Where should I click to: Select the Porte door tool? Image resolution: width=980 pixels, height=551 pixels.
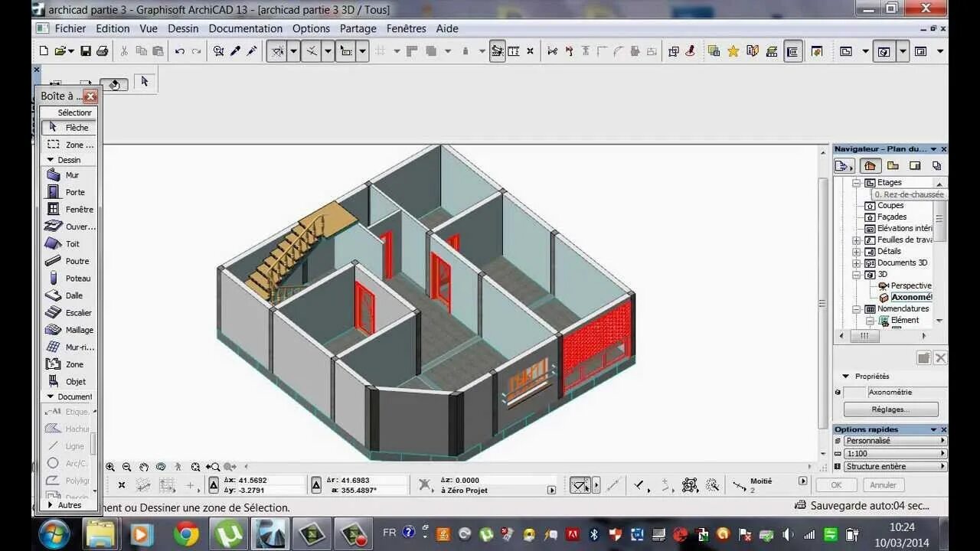coord(69,192)
